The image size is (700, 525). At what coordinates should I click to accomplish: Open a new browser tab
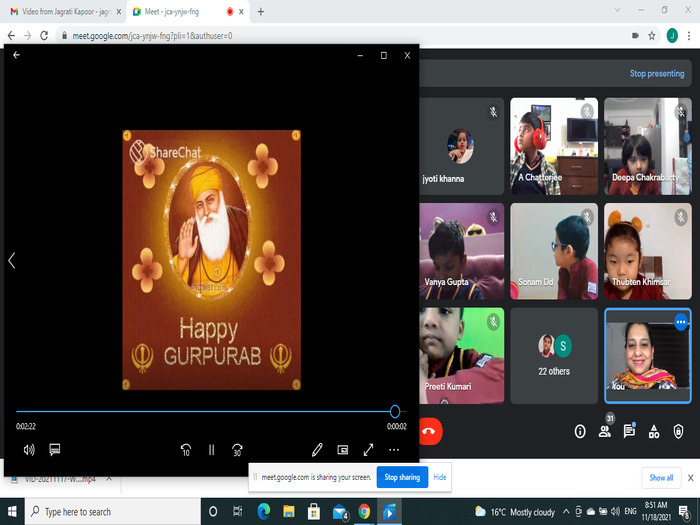(x=261, y=12)
